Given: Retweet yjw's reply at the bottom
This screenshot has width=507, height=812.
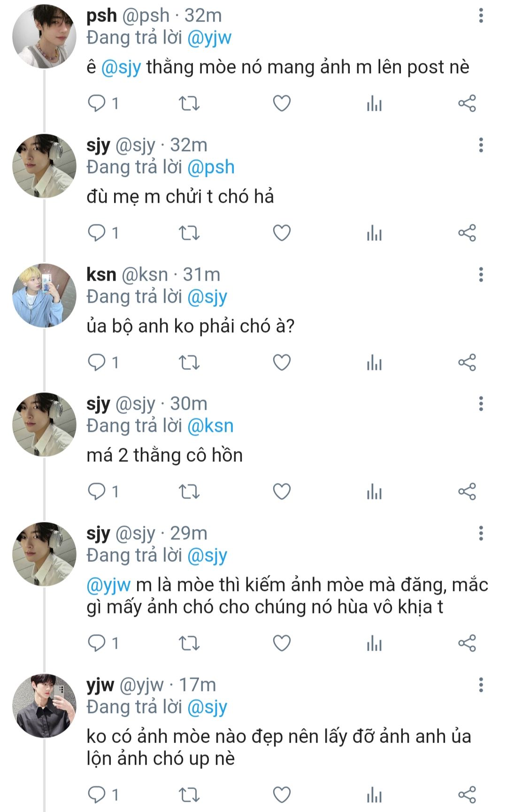Looking at the screenshot, I should coord(189,795).
